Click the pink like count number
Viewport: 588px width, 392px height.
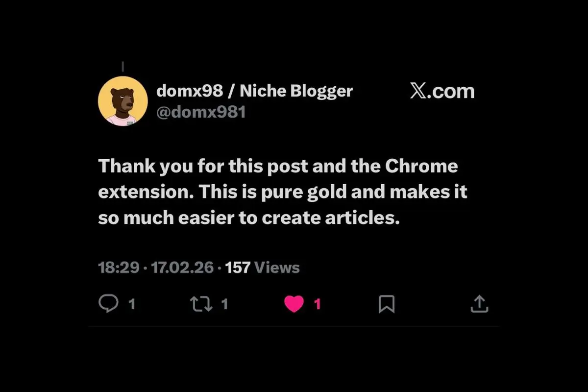317,304
